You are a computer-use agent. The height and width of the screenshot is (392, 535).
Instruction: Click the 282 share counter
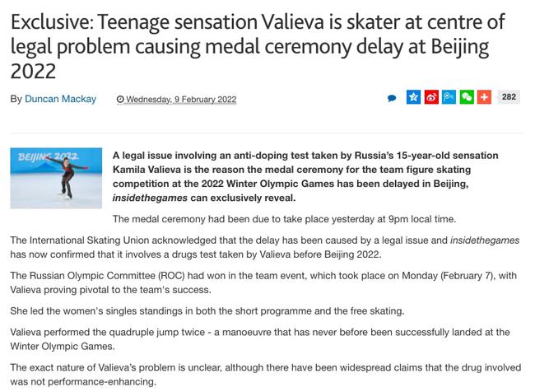pos(509,97)
